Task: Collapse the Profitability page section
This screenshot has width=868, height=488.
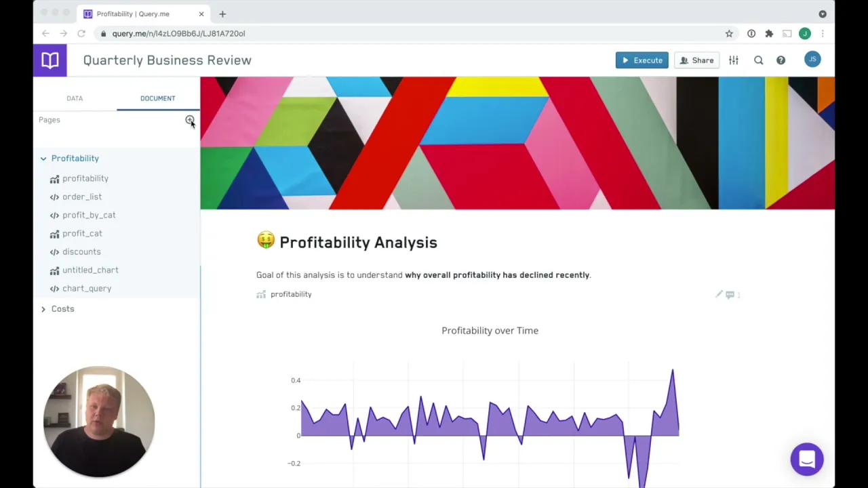Action: click(43, 159)
